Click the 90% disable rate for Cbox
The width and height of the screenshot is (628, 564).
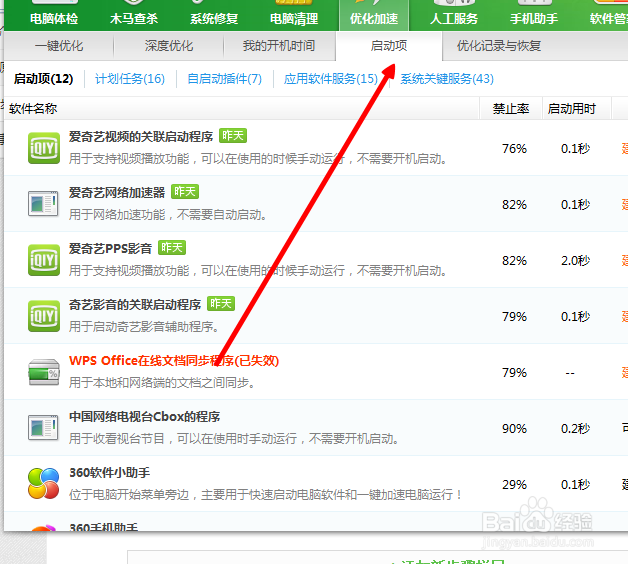point(514,429)
